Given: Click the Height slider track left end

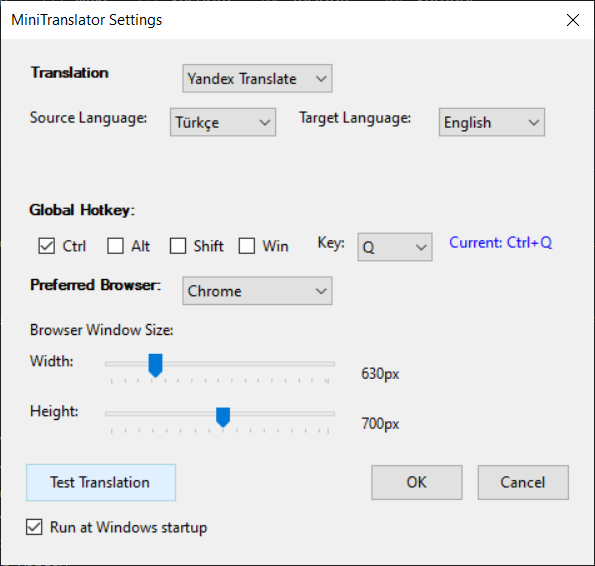Looking at the screenshot, I should pyautogui.click(x=110, y=413).
